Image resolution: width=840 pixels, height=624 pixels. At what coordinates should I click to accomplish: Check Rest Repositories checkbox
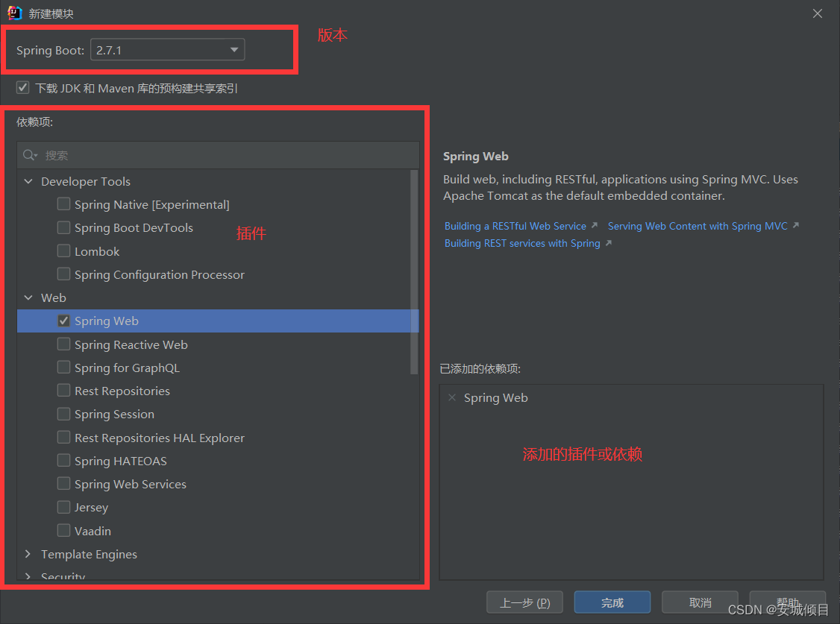click(x=63, y=390)
